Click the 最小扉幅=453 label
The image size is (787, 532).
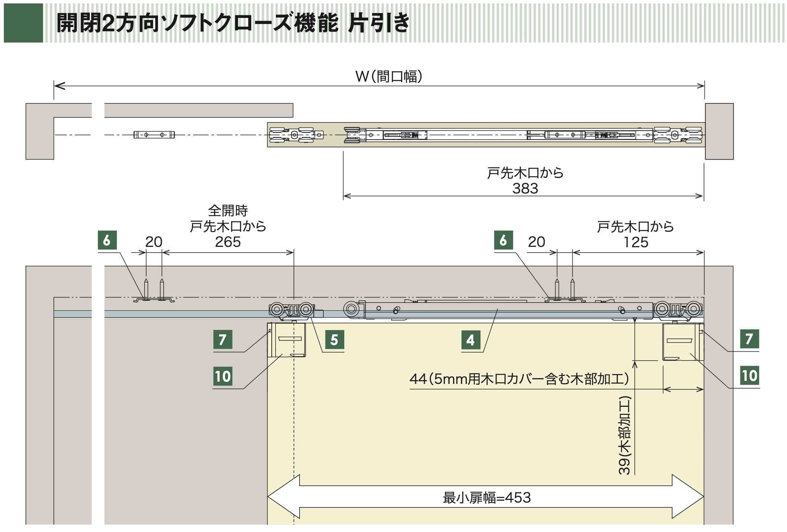pos(487,498)
